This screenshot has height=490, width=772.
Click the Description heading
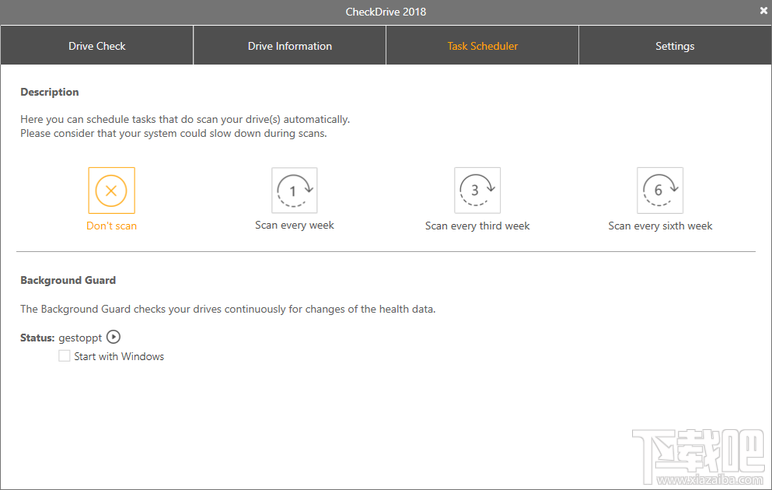pyautogui.click(x=49, y=92)
